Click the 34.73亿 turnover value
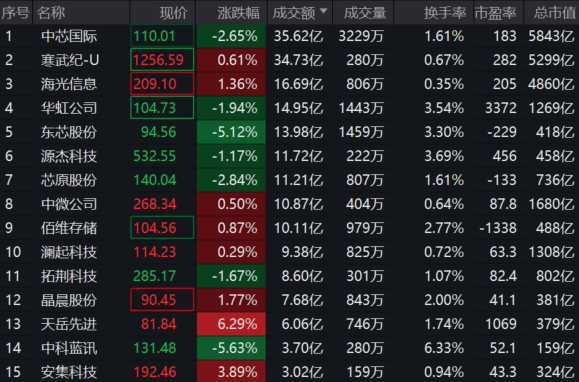Screen dimensions: 579x382 coord(298,60)
